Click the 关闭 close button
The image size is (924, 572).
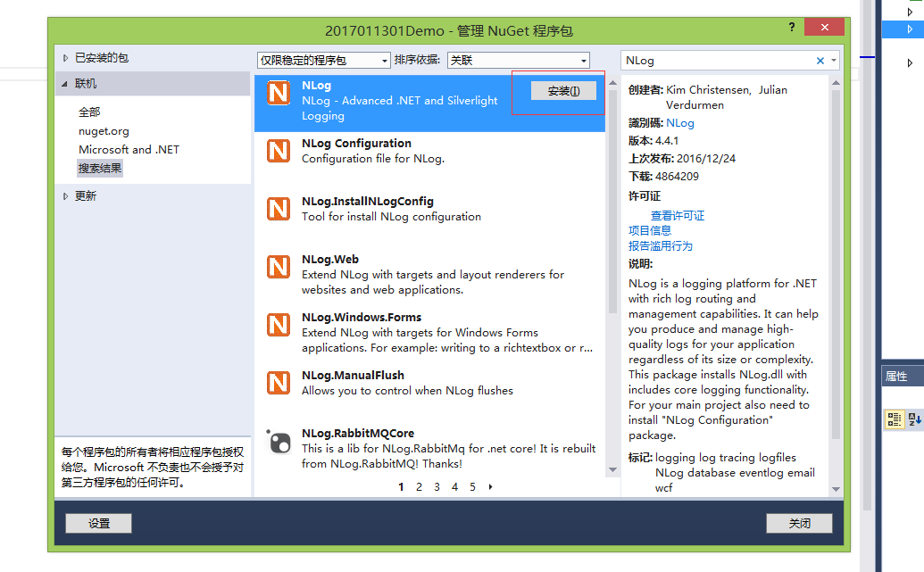click(799, 523)
